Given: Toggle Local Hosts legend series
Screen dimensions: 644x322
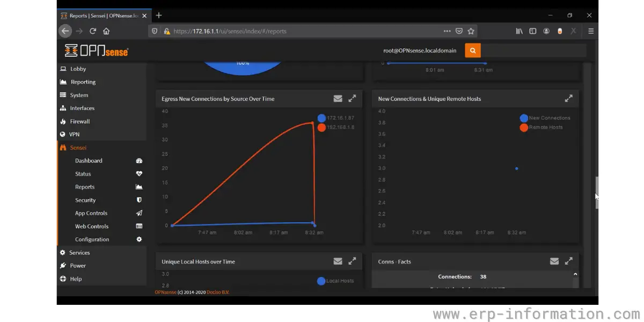Looking at the screenshot, I should coord(335,281).
